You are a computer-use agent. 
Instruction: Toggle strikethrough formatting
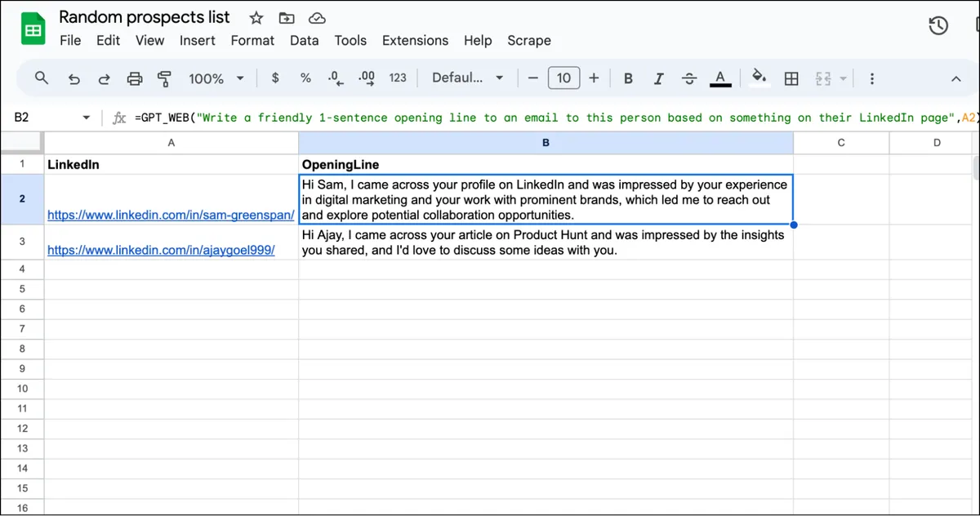point(689,78)
